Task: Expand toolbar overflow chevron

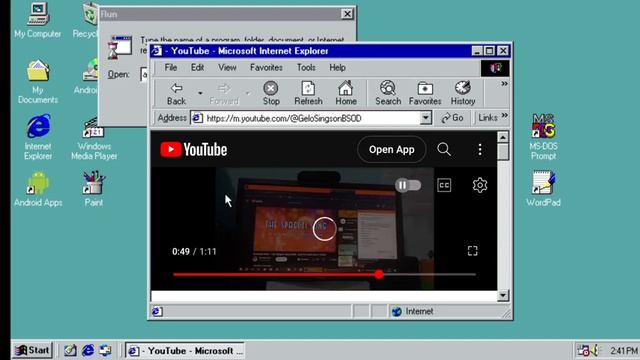Action: pyautogui.click(x=504, y=84)
